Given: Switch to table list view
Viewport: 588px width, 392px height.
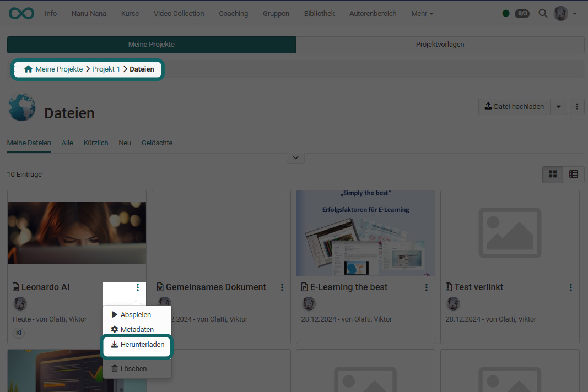Looking at the screenshot, I should pyautogui.click(x=574, y=175).
